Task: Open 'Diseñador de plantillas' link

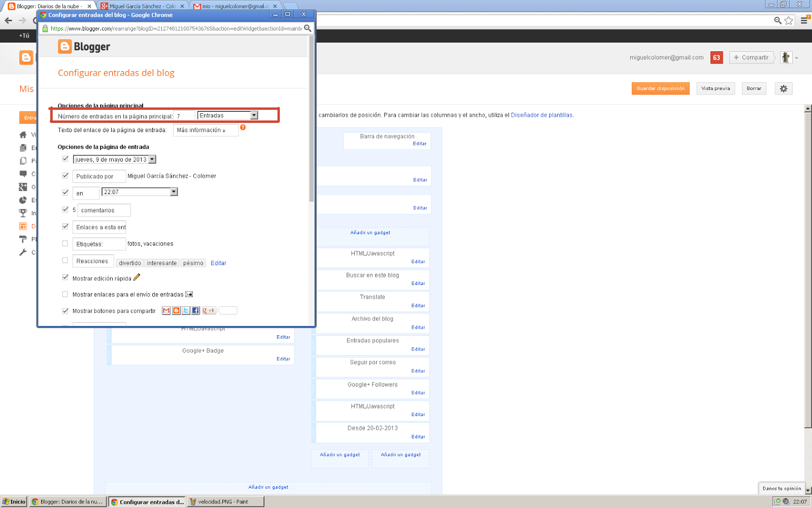Action: 542,115
